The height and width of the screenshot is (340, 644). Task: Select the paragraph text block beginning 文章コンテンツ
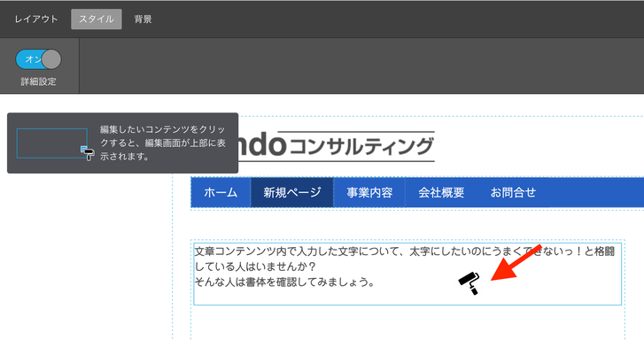(407, 274)
